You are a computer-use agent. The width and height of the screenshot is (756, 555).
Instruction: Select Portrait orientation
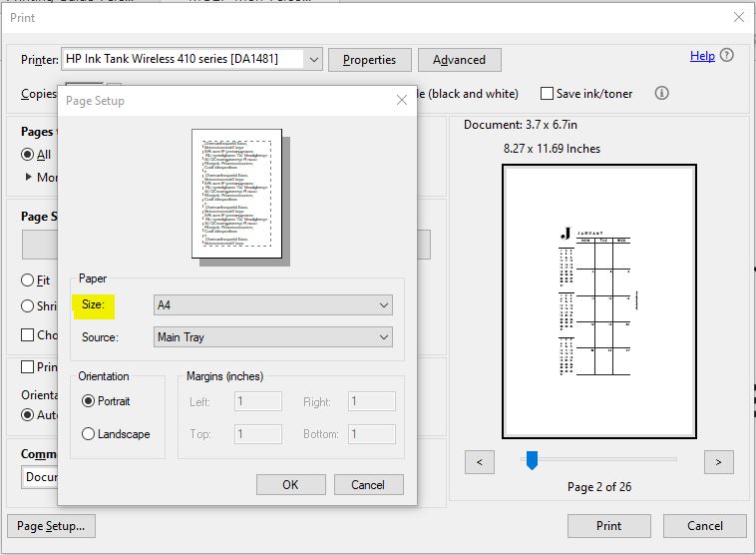88,401
